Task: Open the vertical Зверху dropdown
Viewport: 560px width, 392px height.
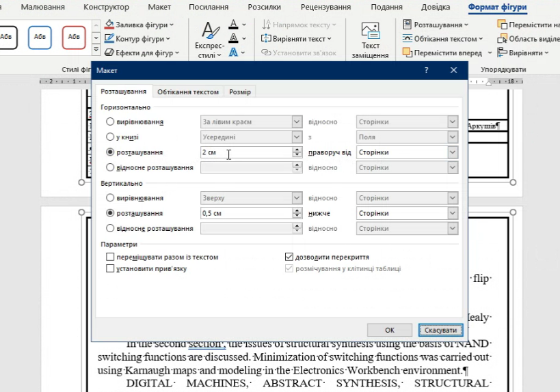Action: pos(252,198)
